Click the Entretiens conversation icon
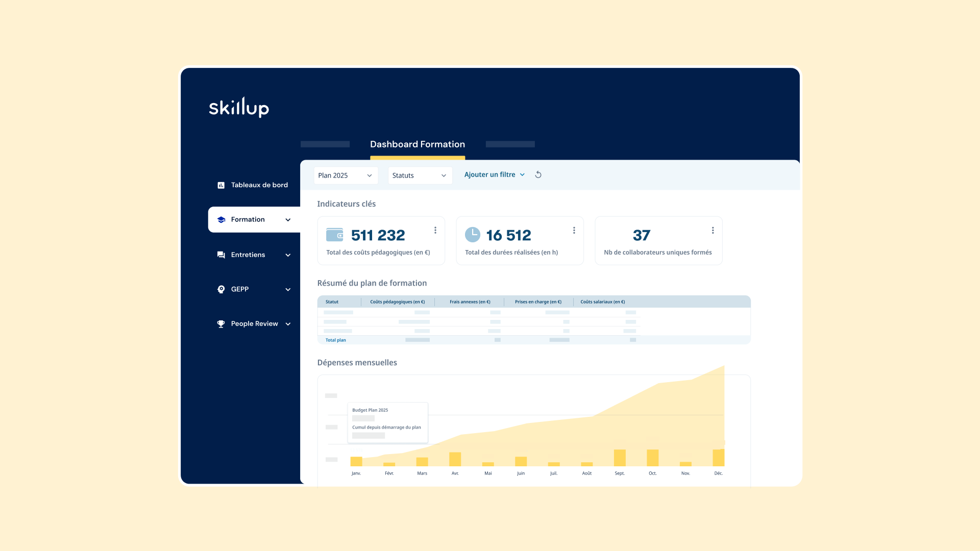This screenshot has height=551, width=980. click(x=221, y=255)
